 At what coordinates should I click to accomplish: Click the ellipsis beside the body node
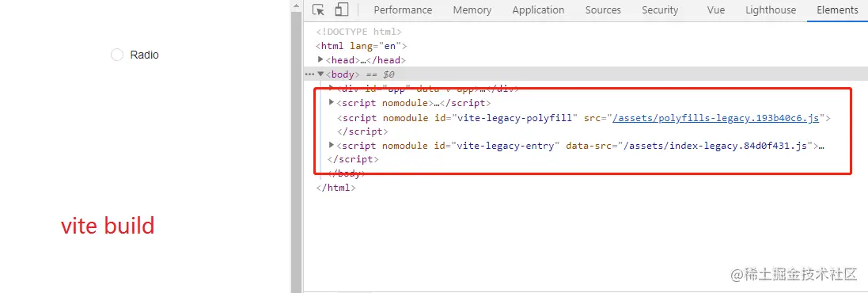click(309, 74)
